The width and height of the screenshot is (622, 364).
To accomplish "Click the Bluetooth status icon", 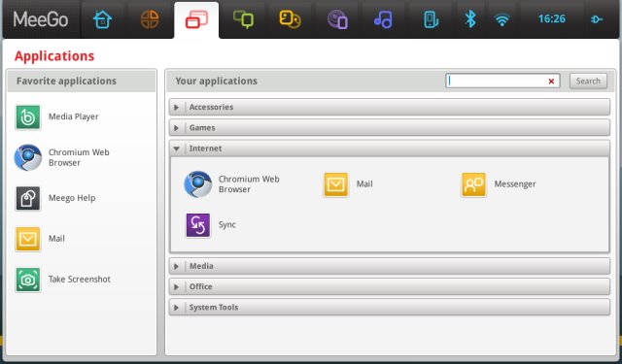I will tap(470, 18).
